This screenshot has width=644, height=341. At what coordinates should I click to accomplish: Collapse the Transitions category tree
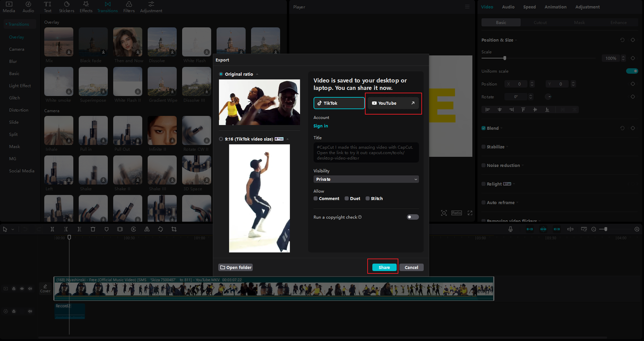coord(6,24)
